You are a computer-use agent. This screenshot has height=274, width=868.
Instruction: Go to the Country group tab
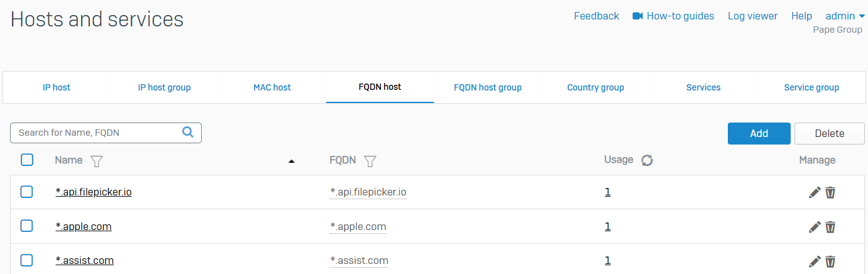595,87
